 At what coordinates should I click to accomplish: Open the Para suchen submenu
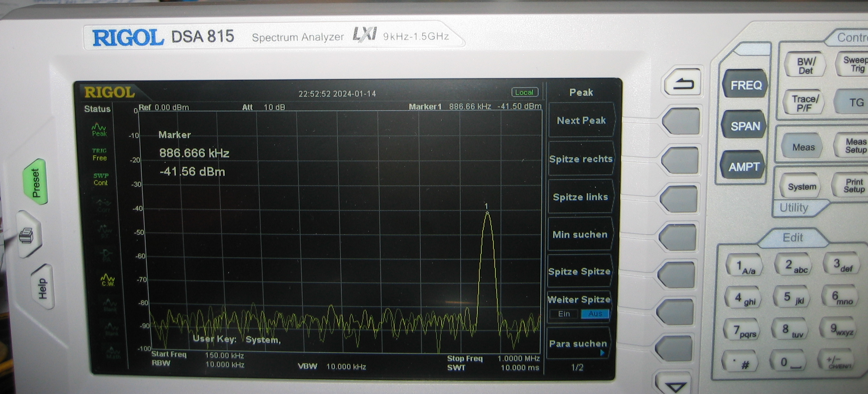pyautogui.click(x=578, y=344)
